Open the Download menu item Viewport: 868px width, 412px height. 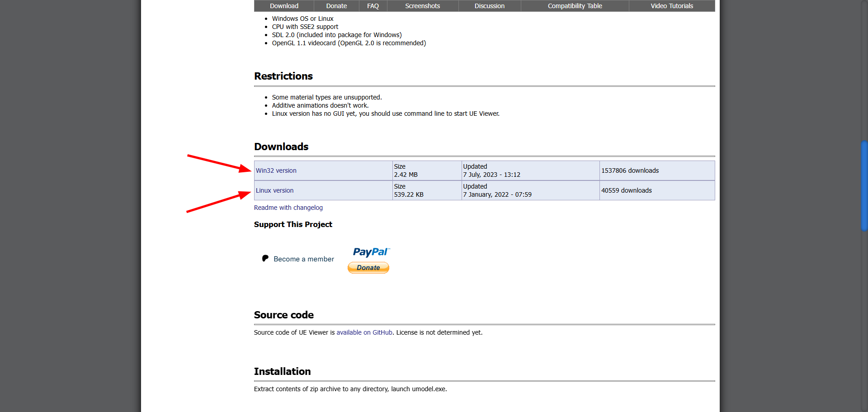284,6
